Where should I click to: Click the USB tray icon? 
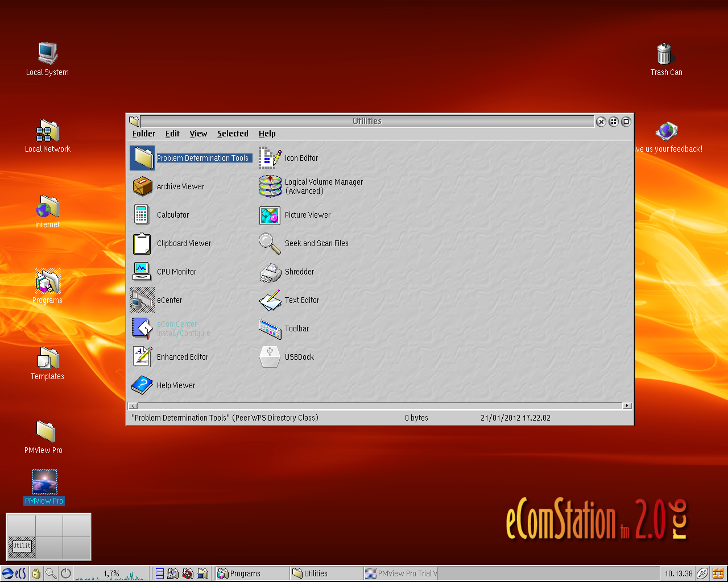[703, 573]
